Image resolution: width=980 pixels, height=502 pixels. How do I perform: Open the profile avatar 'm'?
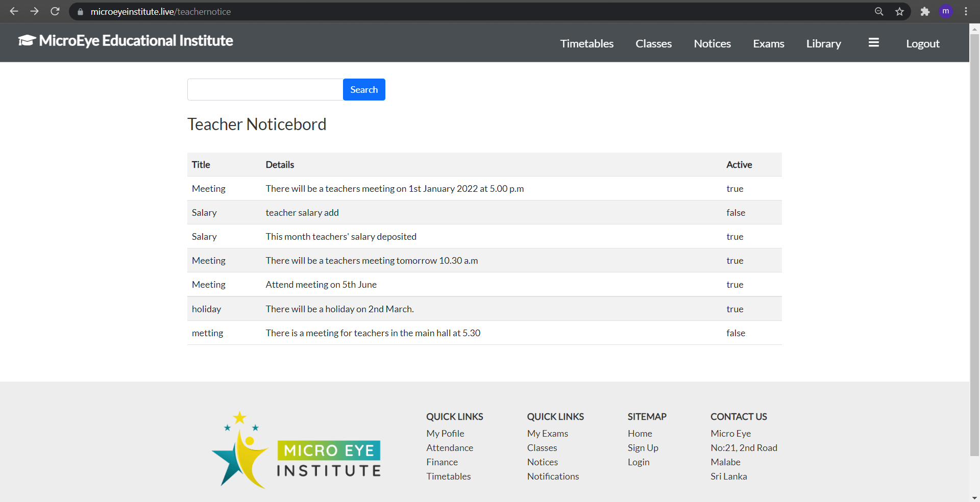tap(946, 11)
